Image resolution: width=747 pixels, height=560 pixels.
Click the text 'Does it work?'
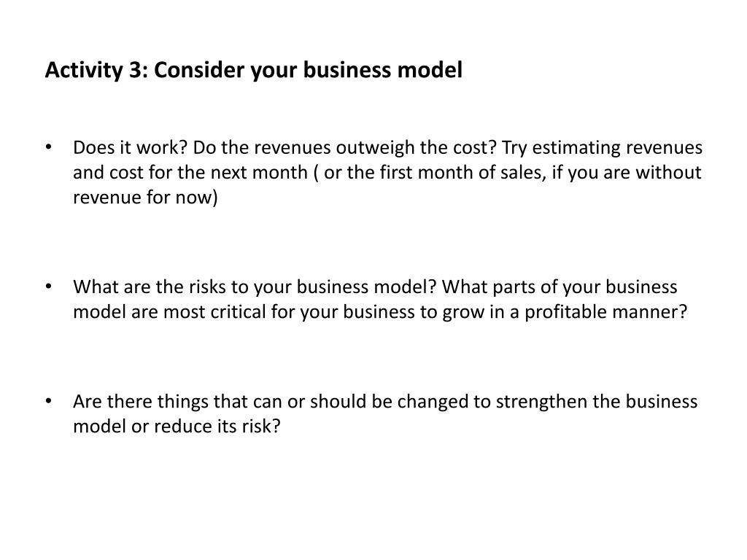pyautogui.click(x=130, y=147)
